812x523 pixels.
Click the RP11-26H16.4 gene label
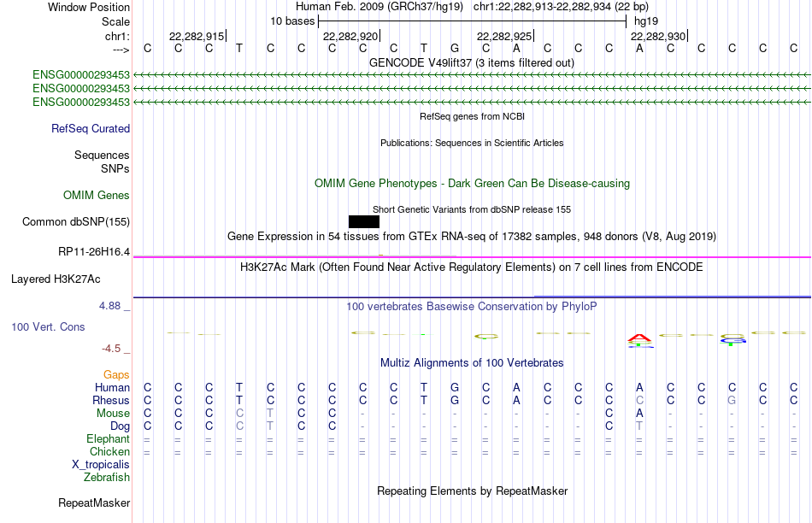(94, 251)
